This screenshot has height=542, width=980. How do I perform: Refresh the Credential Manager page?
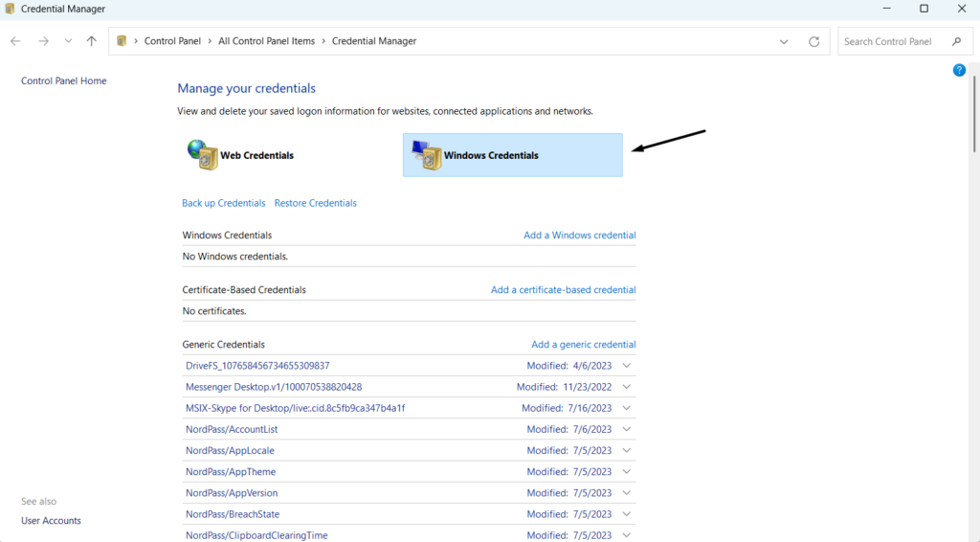(x=814, y=41)
